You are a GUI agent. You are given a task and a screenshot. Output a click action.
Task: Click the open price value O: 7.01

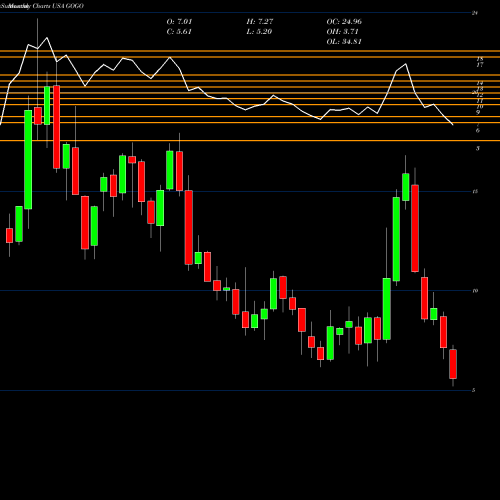(x=179, y=22)
